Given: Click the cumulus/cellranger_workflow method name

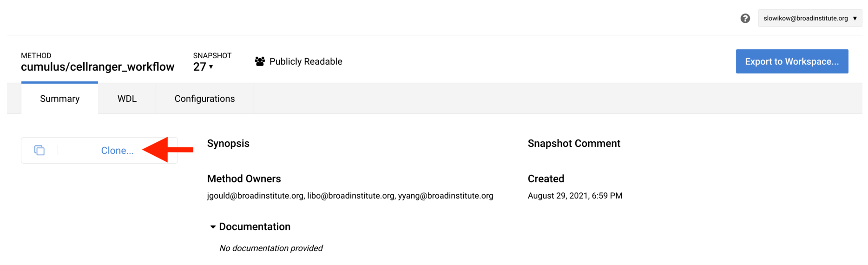Looking at the screenshot, I should coord(98,67).
